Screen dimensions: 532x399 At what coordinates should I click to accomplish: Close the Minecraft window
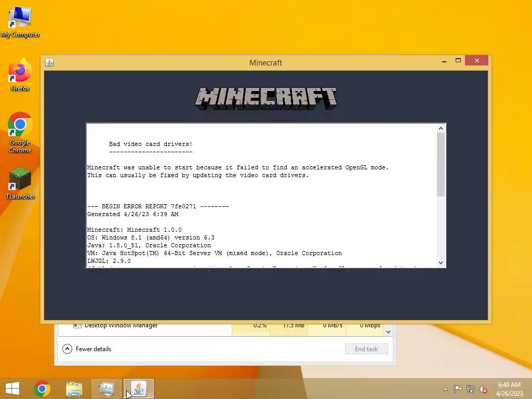click(477, 60)
